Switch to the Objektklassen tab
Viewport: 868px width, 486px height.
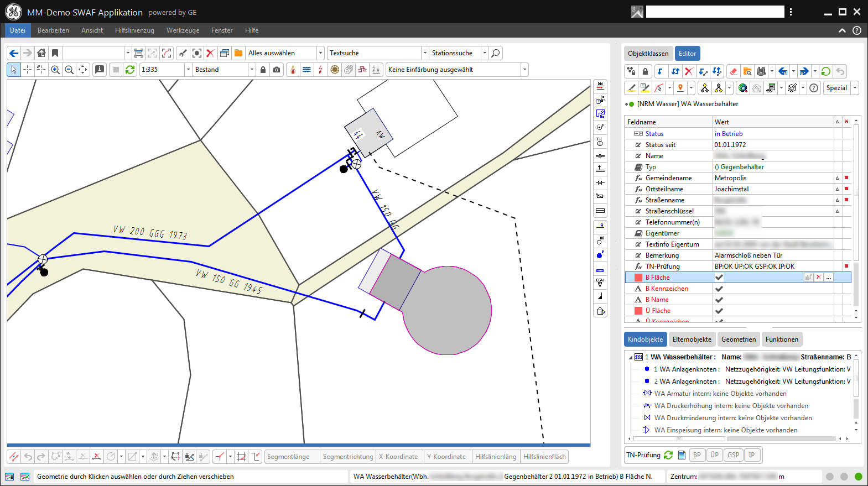pos(648,54)
